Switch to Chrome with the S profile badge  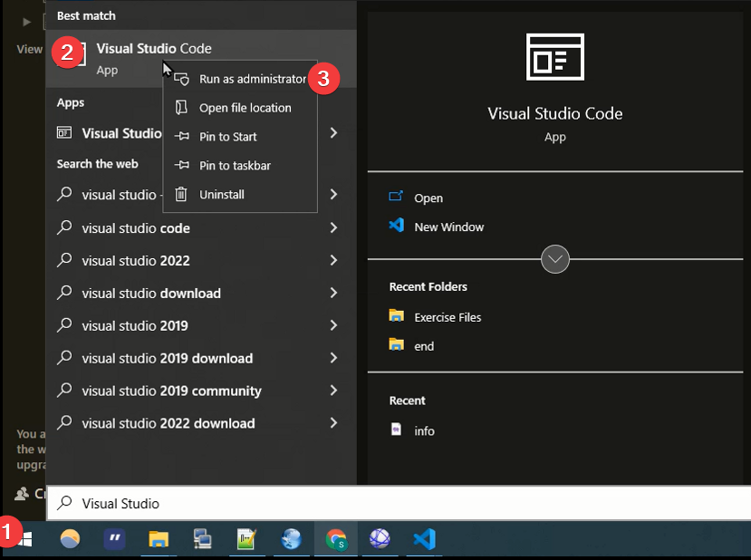point(336,539)
